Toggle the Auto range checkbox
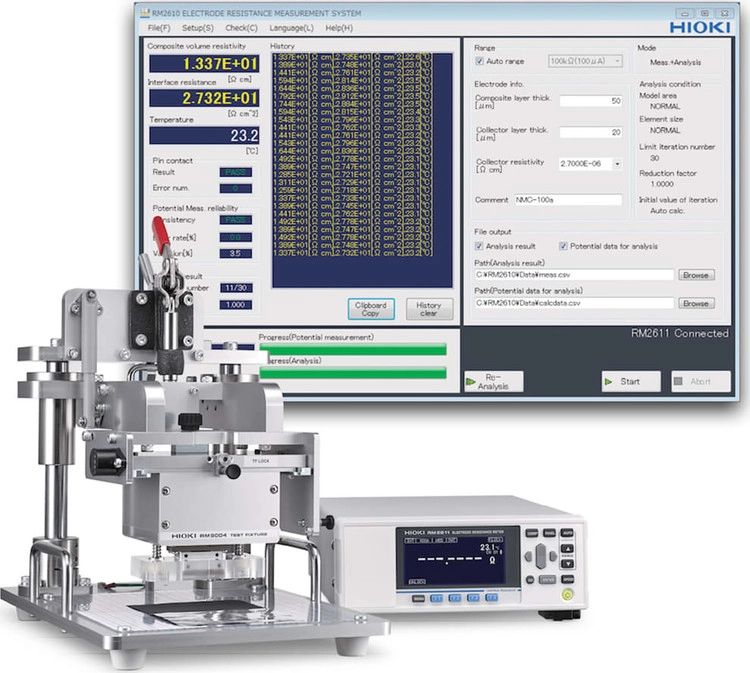This screenshot has width=750, height=673. coord(479,61)
